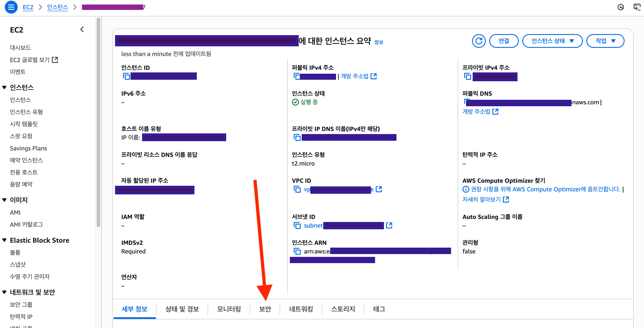Viewport: 644px width, 328px height.
Task: Switch to the 태그 tab
Action: pos(379,309)
